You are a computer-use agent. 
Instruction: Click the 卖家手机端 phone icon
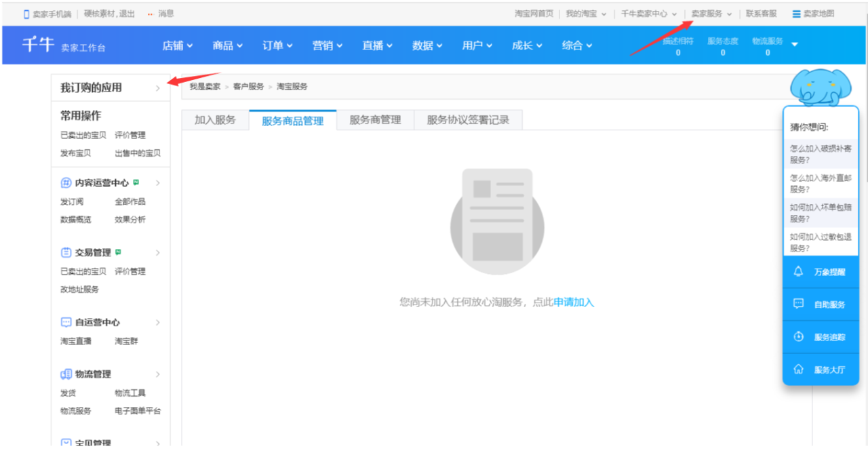[26, 14]
